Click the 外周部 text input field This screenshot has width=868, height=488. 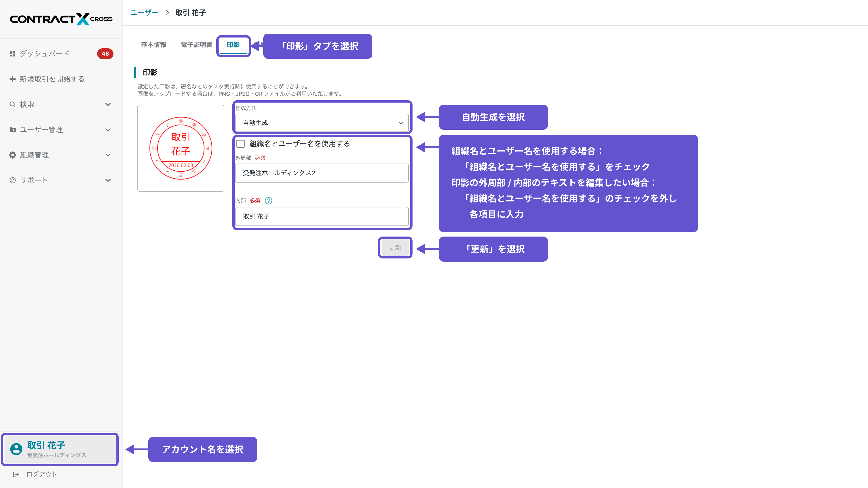tap(321, 173)
